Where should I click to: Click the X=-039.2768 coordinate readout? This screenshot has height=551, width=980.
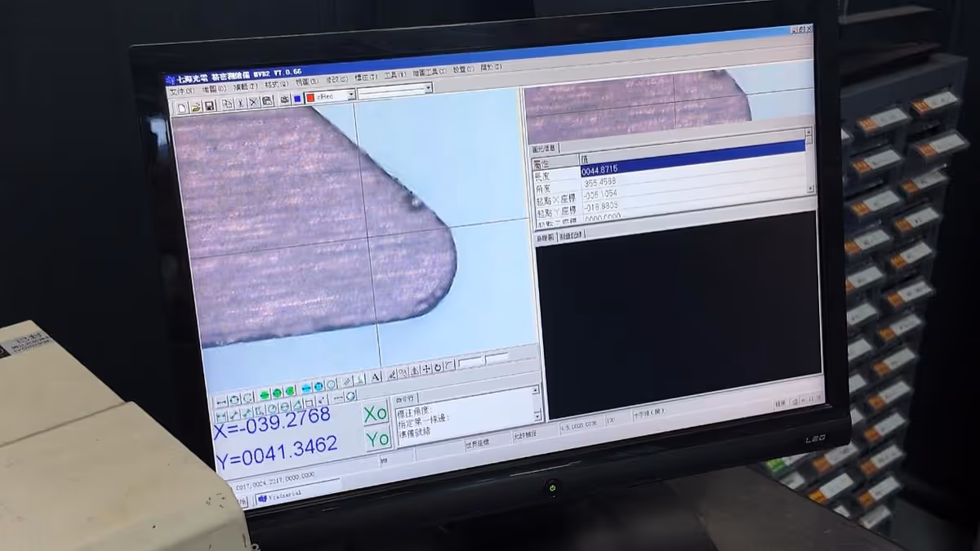271,421
